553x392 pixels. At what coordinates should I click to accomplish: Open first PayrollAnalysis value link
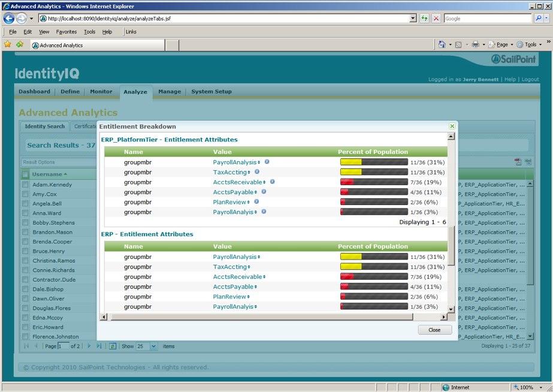point(234,162)
